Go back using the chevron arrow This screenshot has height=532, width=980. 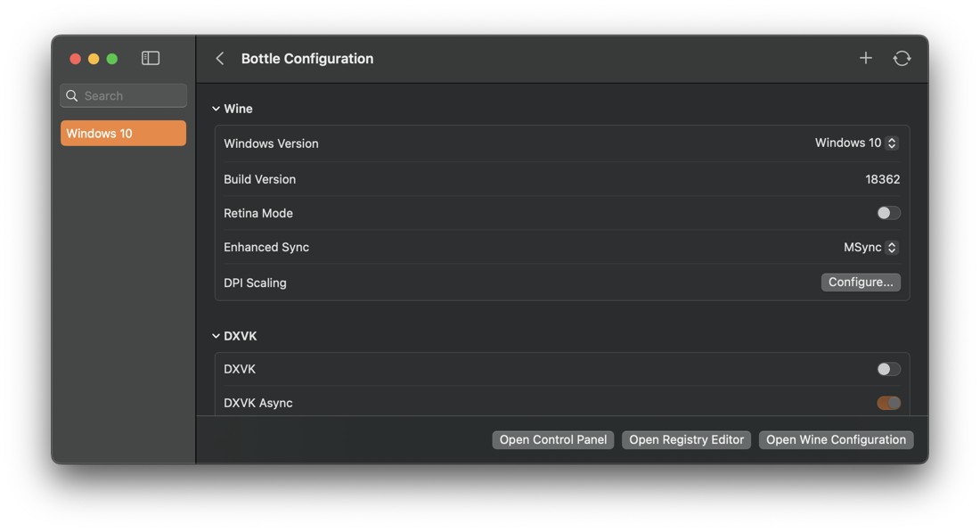[x=220, y=58]
